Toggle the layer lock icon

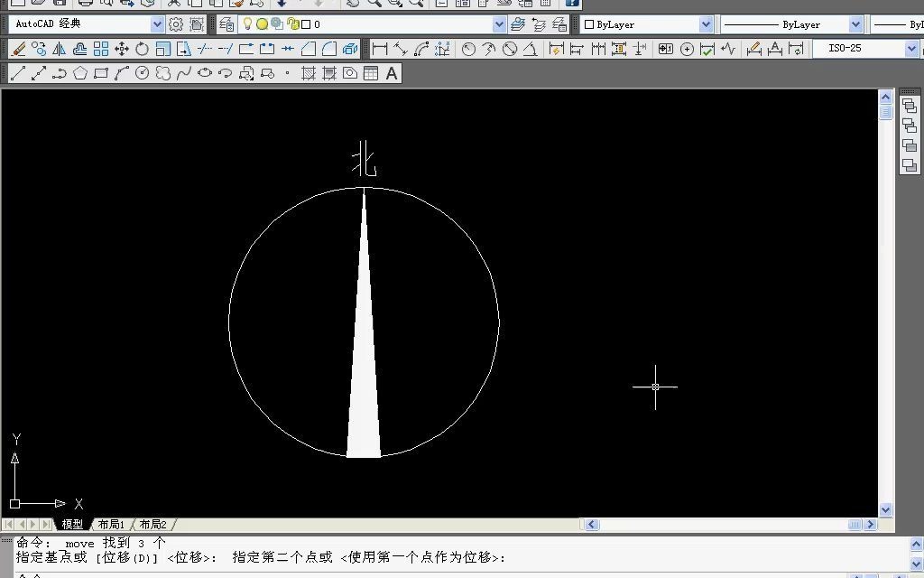pyautogui.click(x=292, y=24)
